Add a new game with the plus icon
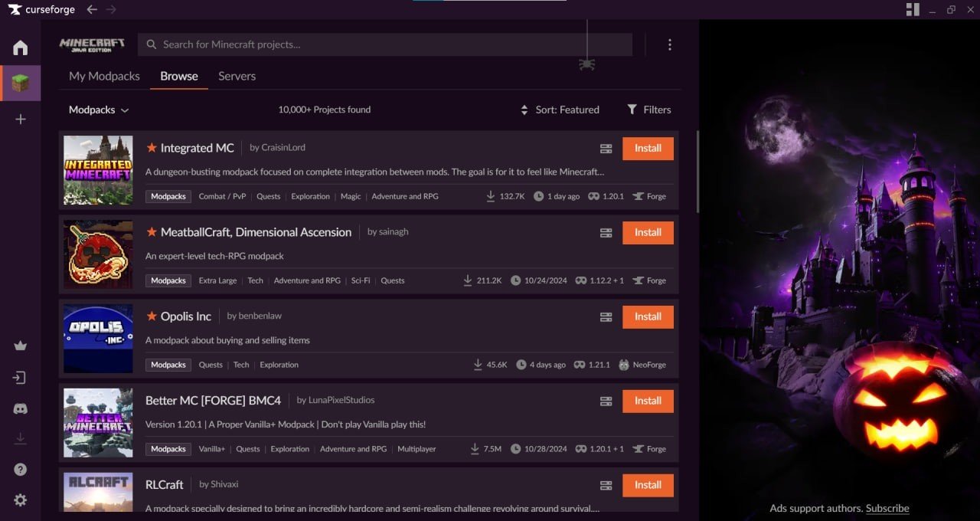Viewport: 980px width, 521px height. point(21,119)
